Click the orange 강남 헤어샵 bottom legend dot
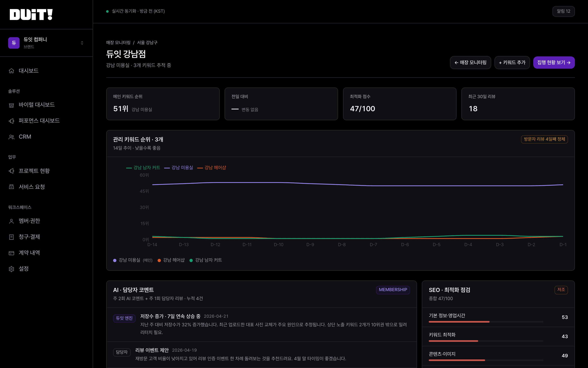The image size is (588, 368). pyautogui.click(x=159, y=260)
